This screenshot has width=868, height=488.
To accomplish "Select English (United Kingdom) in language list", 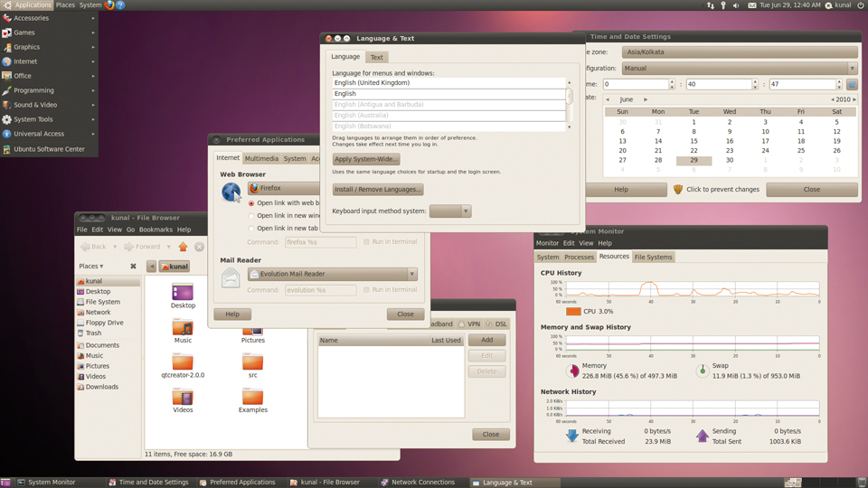I will click(449, 83).
